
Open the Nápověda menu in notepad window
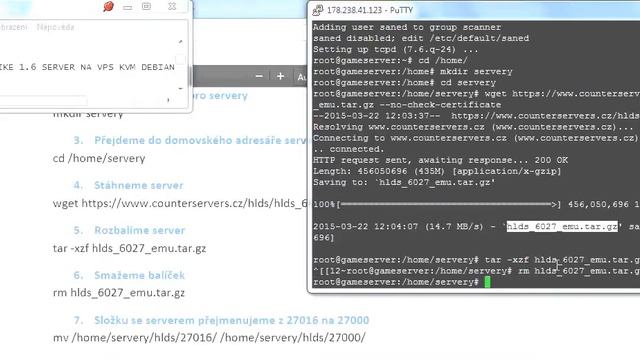(x=55, y=27)
